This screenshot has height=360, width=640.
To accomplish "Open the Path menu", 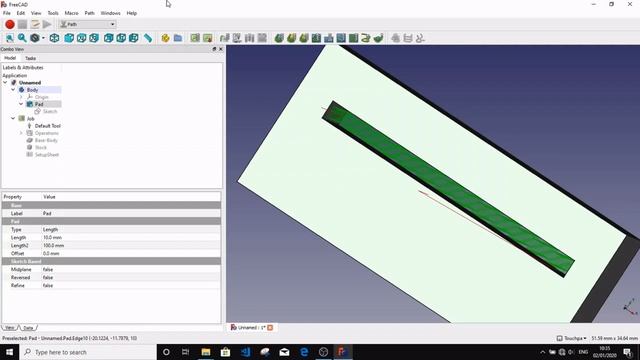I will click(89, 13).
